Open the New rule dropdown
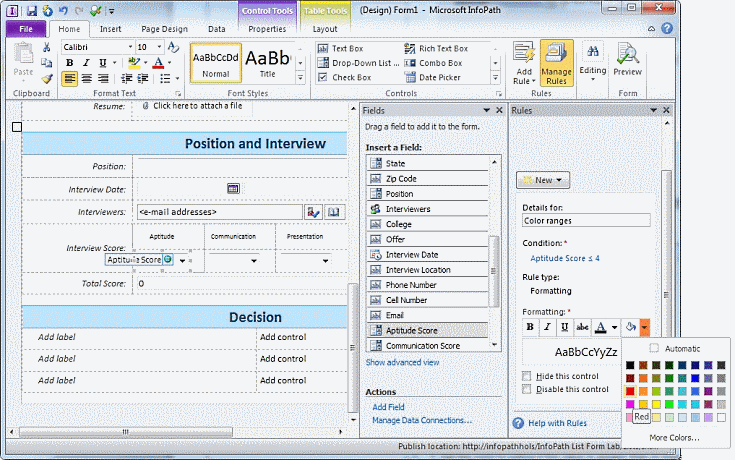Viewport: 735px width, 460px height. pyautogui.click(x=543, y=180)
